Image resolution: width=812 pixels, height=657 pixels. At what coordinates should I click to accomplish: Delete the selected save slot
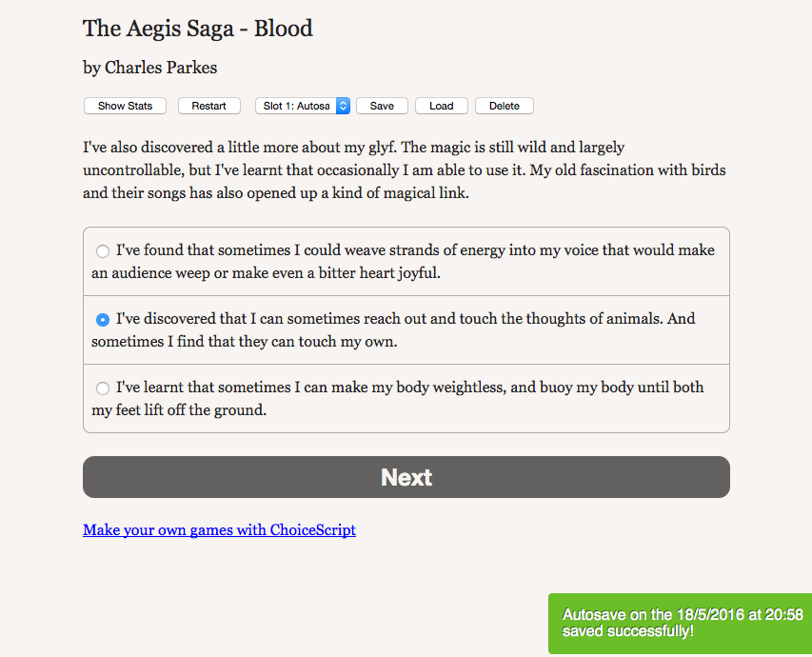(504, 106)
